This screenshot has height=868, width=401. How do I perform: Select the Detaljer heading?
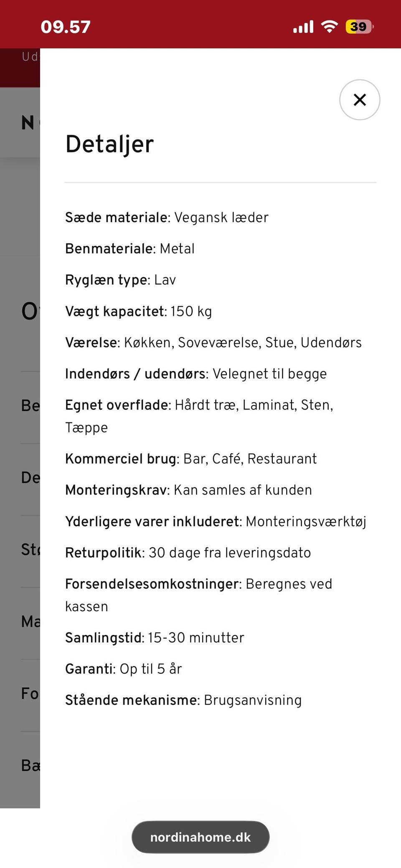[110, 144]
